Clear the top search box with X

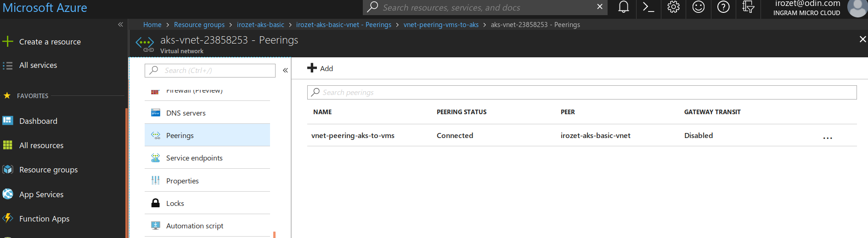click(599, 7)
